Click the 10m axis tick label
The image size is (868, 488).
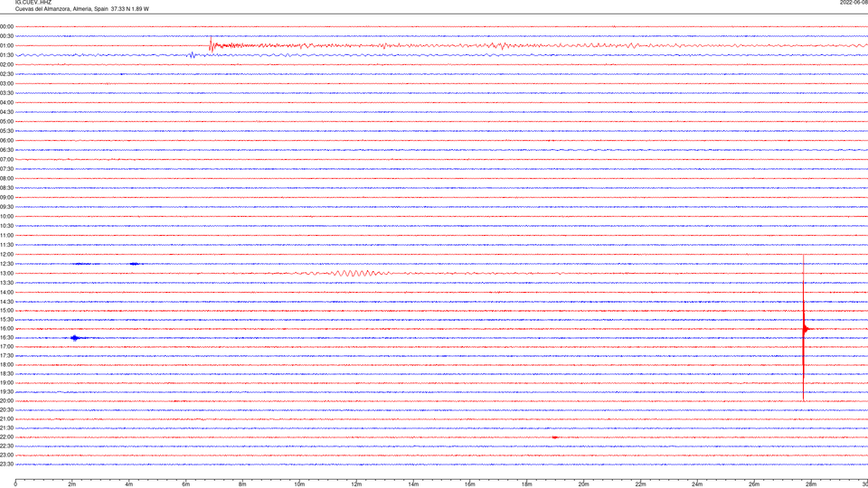(299, 484)
